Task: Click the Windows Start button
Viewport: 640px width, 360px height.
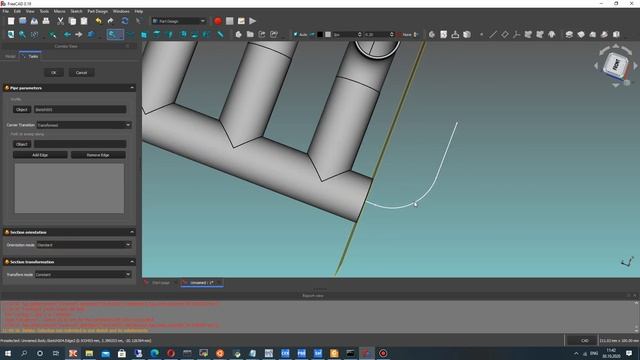Action: click(8, 353)
